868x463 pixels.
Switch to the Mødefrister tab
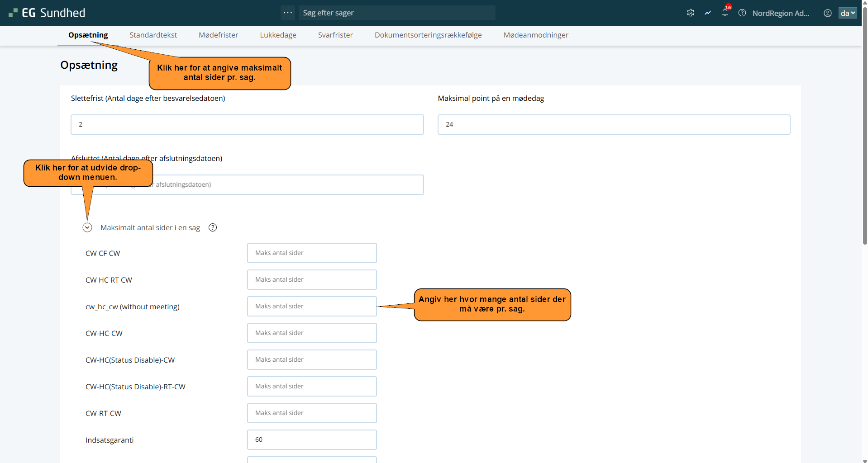click(218, 35)
